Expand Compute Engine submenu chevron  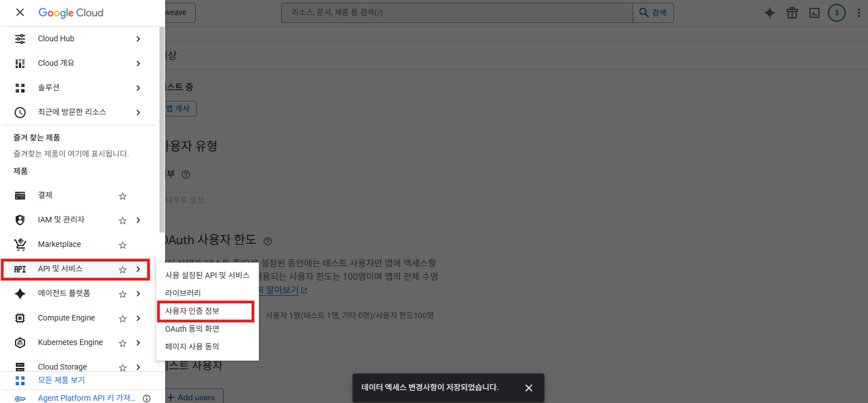coord(138,319)
